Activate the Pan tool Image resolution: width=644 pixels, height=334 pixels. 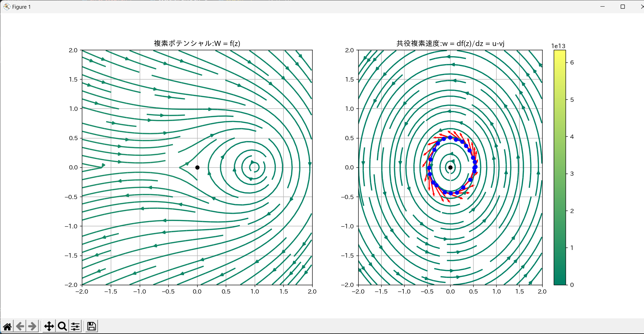(49, 326)
